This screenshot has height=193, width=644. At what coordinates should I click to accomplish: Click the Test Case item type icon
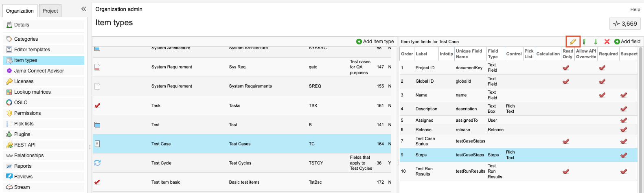(x=97, y=144)
